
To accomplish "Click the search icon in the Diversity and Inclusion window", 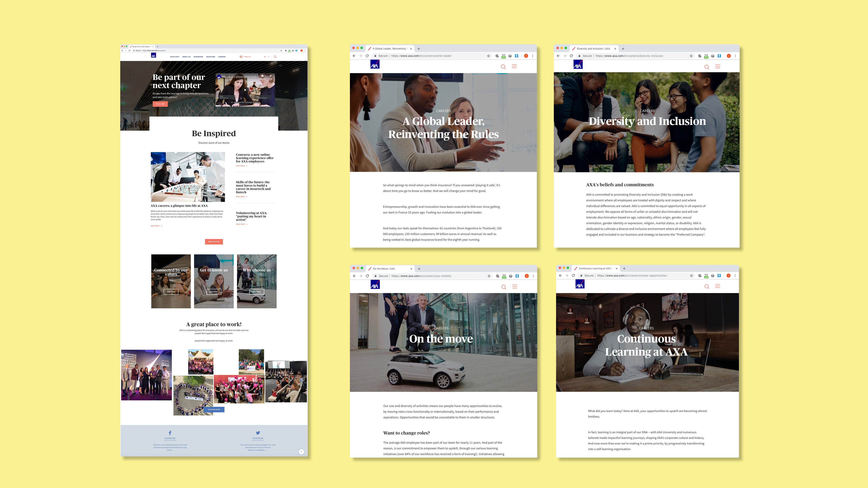I will coord(707,67).
